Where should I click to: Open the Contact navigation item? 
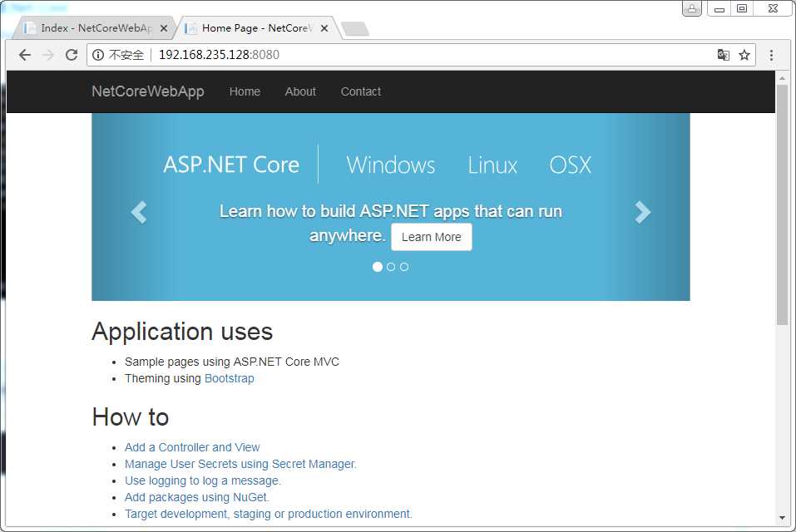pyautogui.click(x=360, y=91)
